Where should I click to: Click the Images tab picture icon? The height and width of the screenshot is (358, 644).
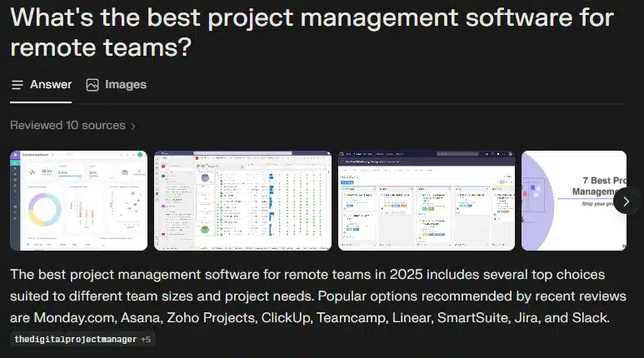[92, 85]
